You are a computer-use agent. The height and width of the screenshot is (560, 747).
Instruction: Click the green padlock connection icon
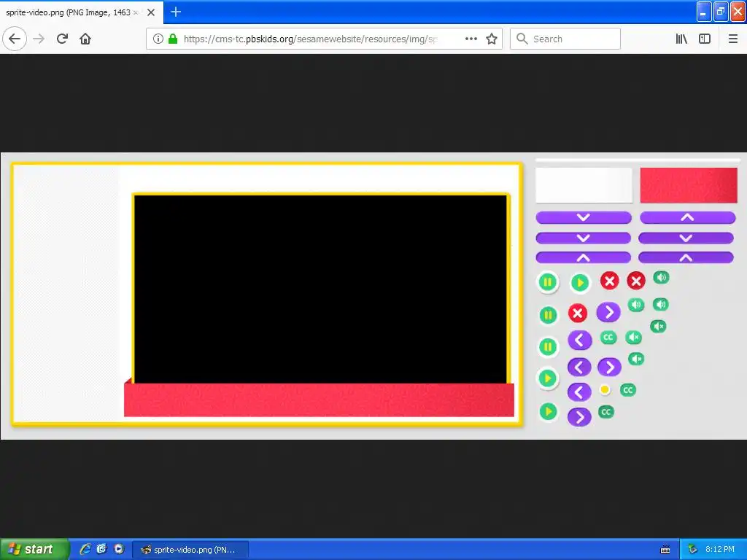[x=173, y=39]
